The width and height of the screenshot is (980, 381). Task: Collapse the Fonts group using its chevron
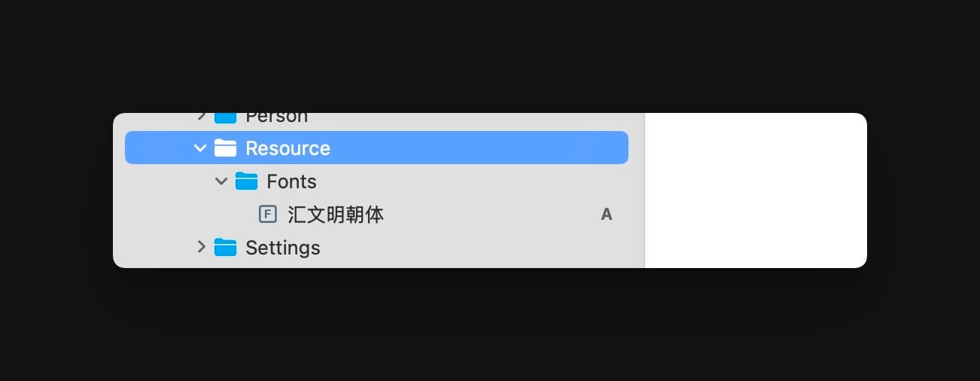(x=221, y=181)
